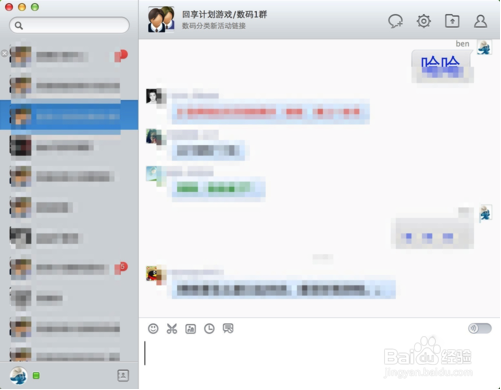501x390 pixels.
Task: Click your own avatar in bottom bar
Action: coord(18,376)
